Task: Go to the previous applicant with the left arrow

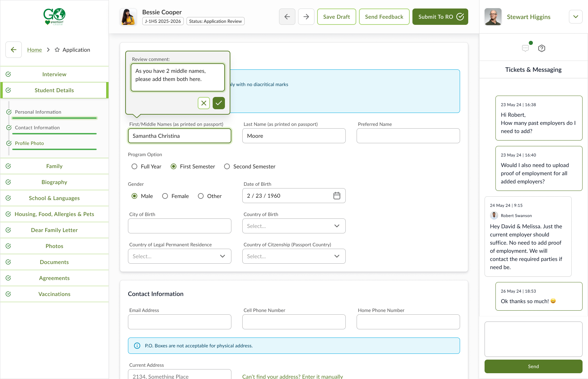Action: [287, 17]
